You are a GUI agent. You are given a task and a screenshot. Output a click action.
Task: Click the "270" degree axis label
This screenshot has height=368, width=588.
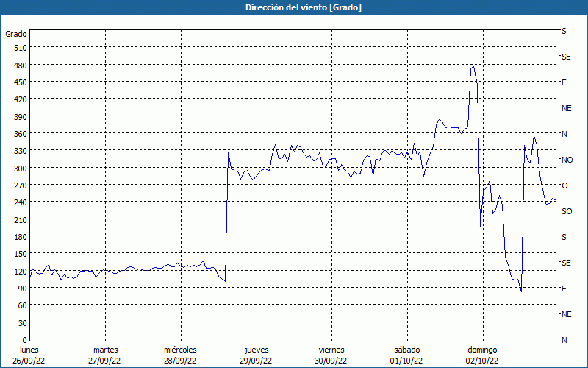coord(21,185)
